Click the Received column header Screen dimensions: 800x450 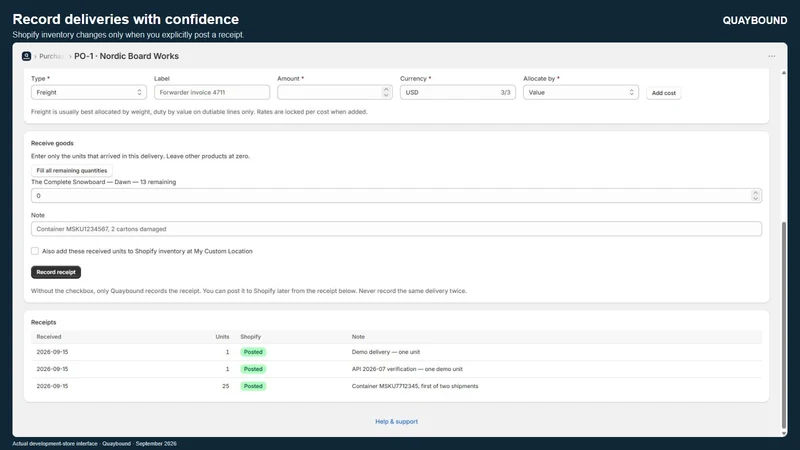49,337
